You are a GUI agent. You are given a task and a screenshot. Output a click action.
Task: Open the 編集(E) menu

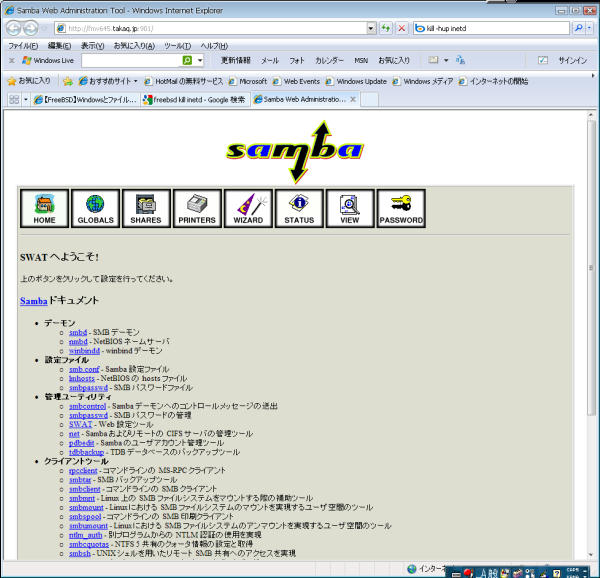pyautogui.click(x=59, y=46)
